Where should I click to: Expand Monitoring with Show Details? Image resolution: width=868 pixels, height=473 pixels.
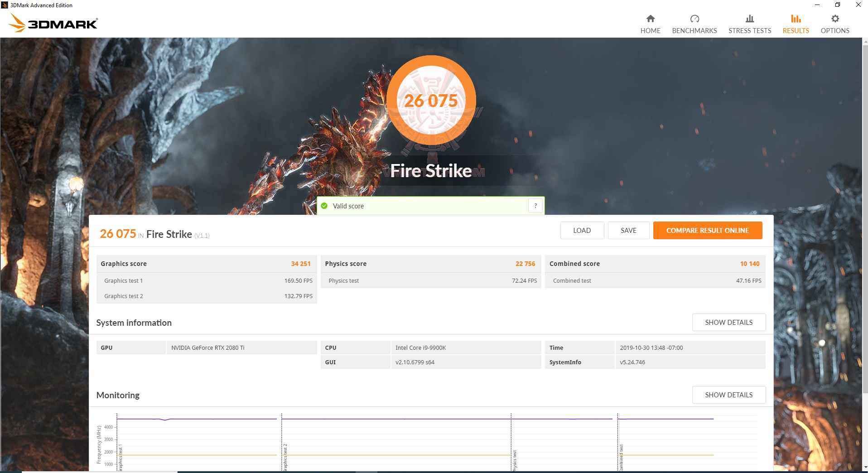tap(728, 395)
